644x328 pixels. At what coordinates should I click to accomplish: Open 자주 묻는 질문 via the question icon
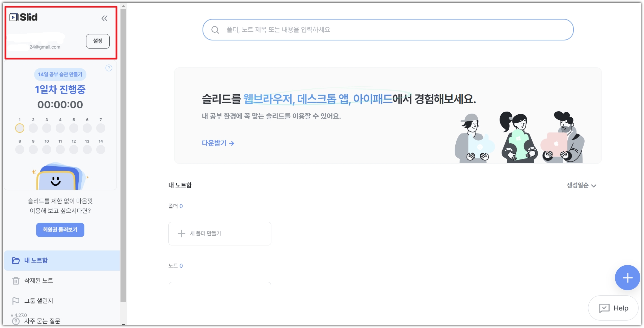pyautogui.click(x=16, y=321)
